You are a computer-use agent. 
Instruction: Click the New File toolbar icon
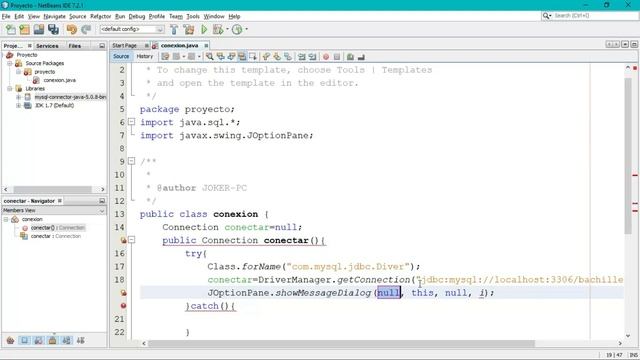pyautogui.click(x=11, y=29)
